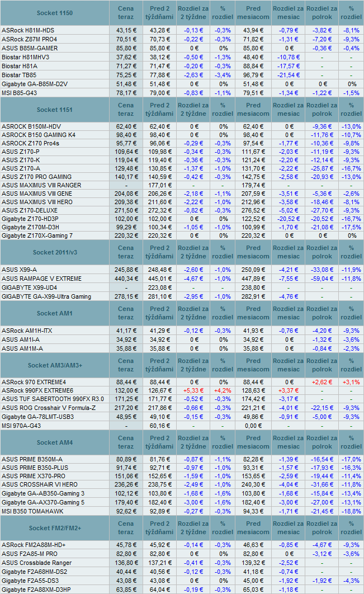The image size is (364, 594).
Task: Click ASUS AM1I-A row label
Action: pos(21,340)
